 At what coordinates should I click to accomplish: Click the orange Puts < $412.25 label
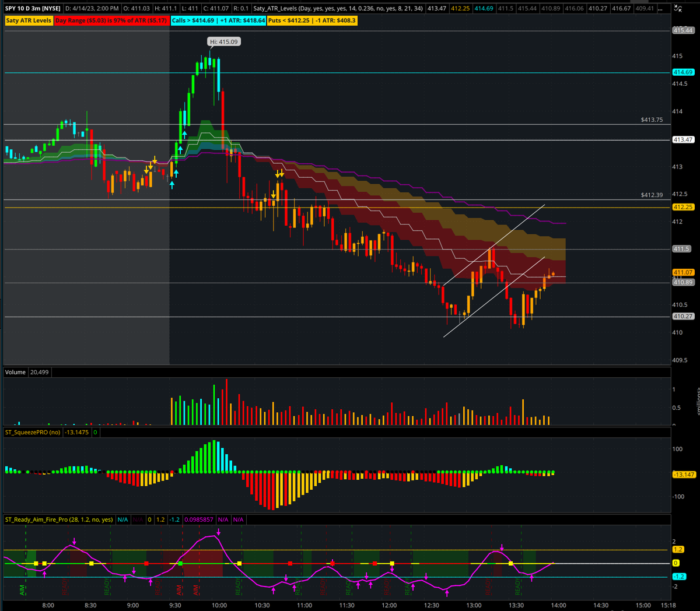[x=312, y=20]
